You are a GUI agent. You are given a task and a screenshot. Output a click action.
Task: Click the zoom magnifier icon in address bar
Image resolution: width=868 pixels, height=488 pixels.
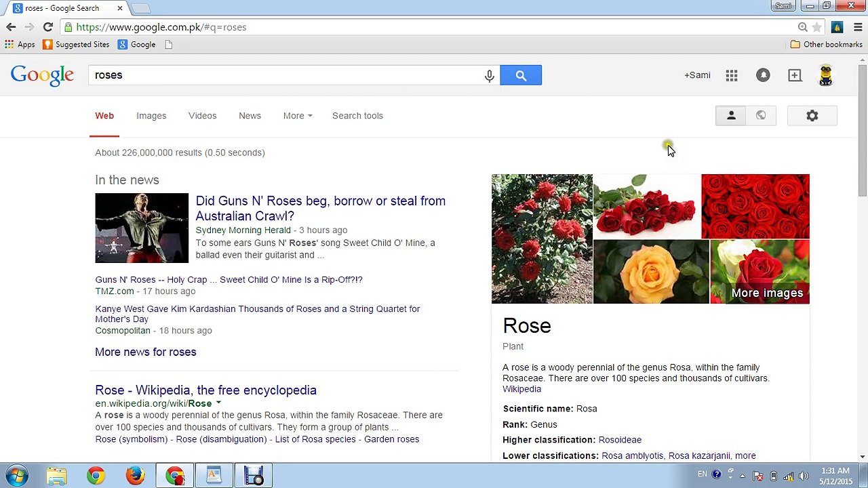803,27
